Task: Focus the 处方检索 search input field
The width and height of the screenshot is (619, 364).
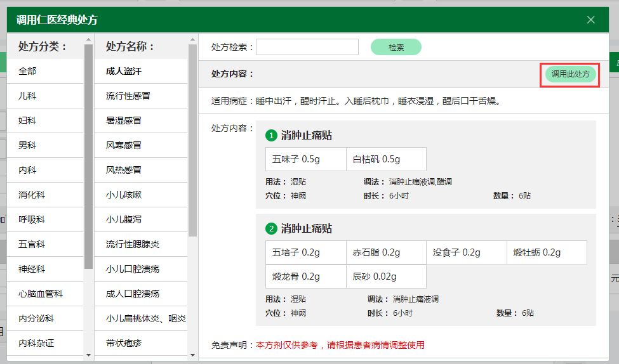Action: [307, 47]
